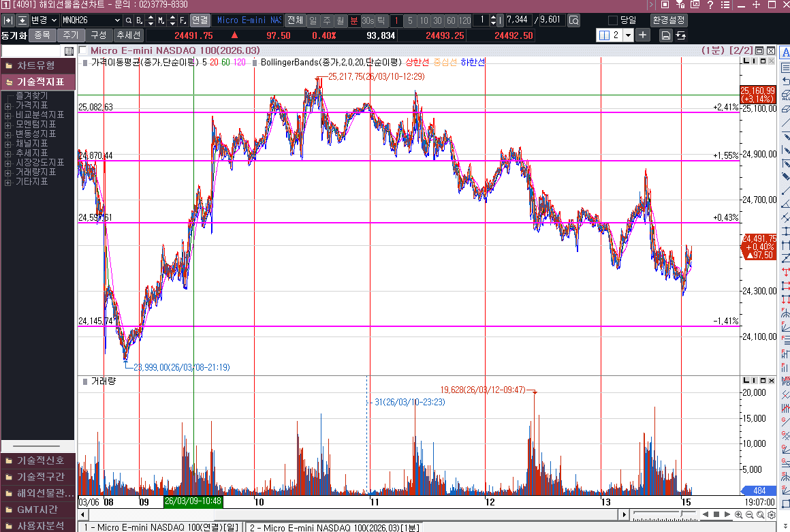Tick the checkbox next to 거래량 panel
The height and width of the screenshot is (532, 790).
click(83, 381)
